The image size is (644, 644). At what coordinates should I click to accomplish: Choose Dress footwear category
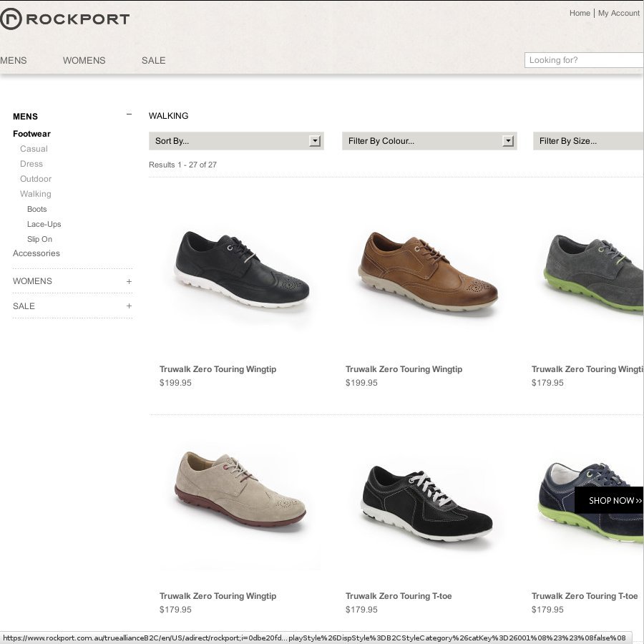point(31,164)
